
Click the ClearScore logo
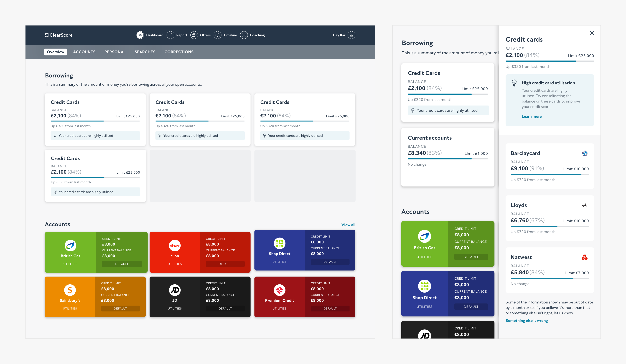pyautogui.click(x=59, y=35)
